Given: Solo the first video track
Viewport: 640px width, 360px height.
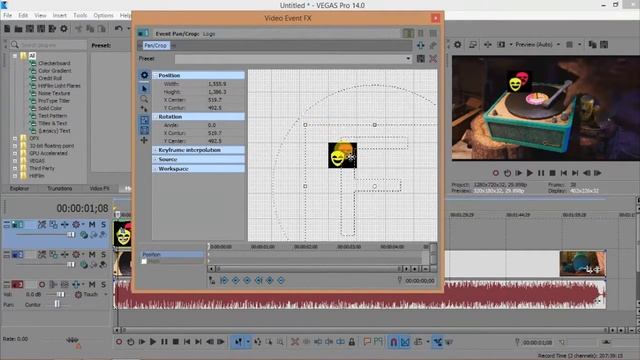Looking at the screenshot, I should (103, 224).
